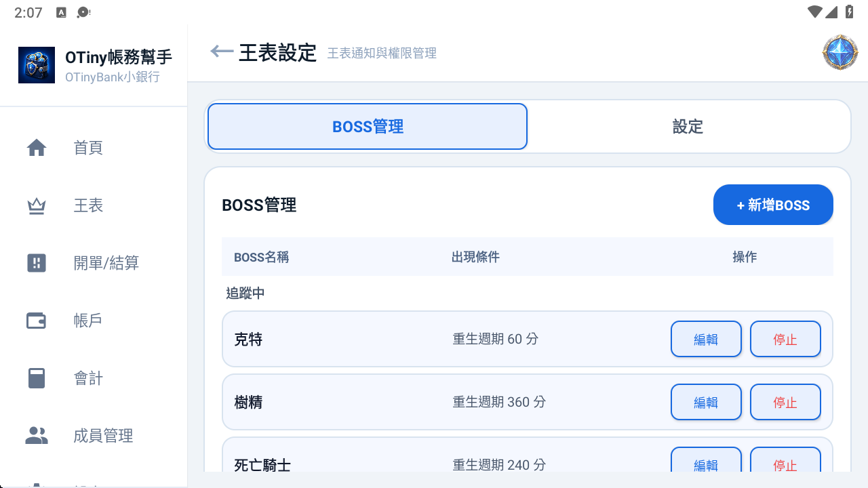Select the 克特 boss row name
Viewport: 868px width, 488px height.
pyautogui.click(x=248, y=339)
